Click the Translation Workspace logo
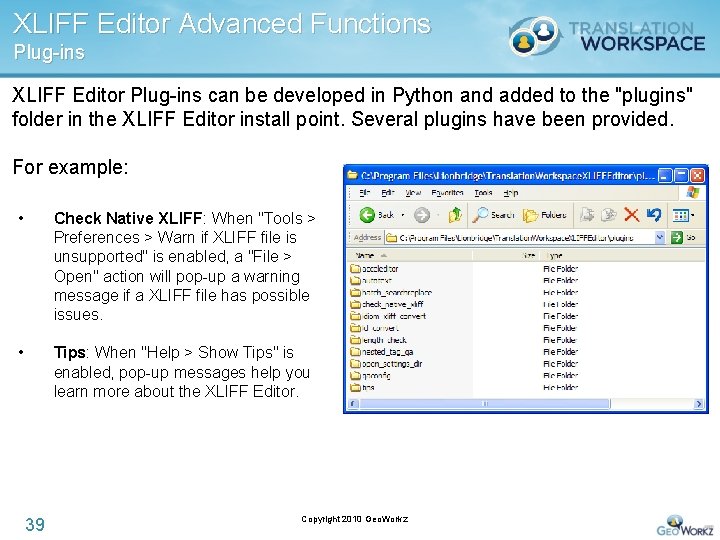 [606, 37]
